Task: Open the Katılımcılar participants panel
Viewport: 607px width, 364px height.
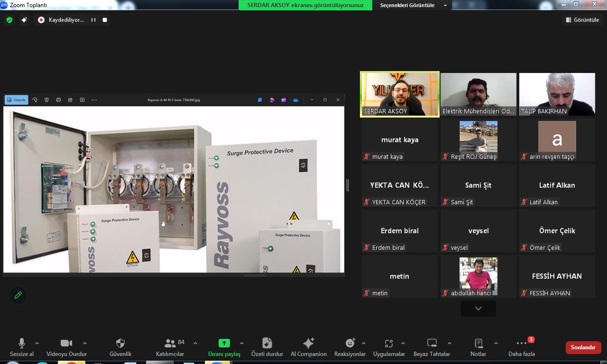Action: click(x=170, y=347)
